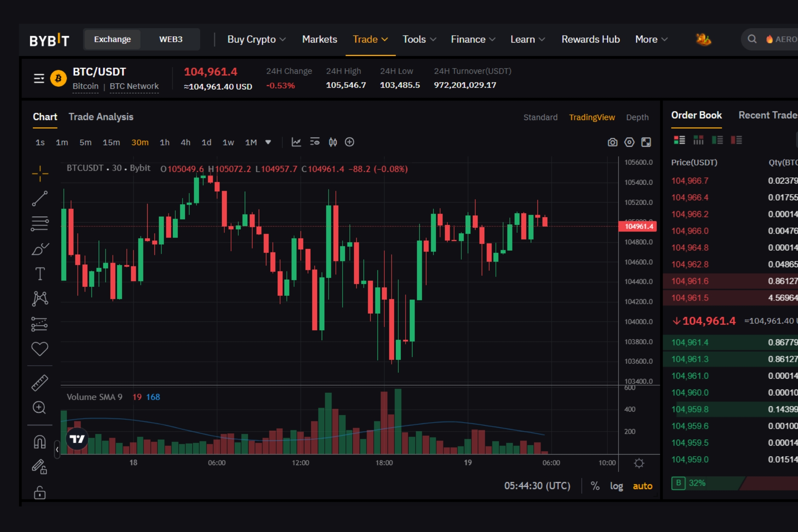
Task: Click the promotional mascot icon in navbar
Action: 703,39
